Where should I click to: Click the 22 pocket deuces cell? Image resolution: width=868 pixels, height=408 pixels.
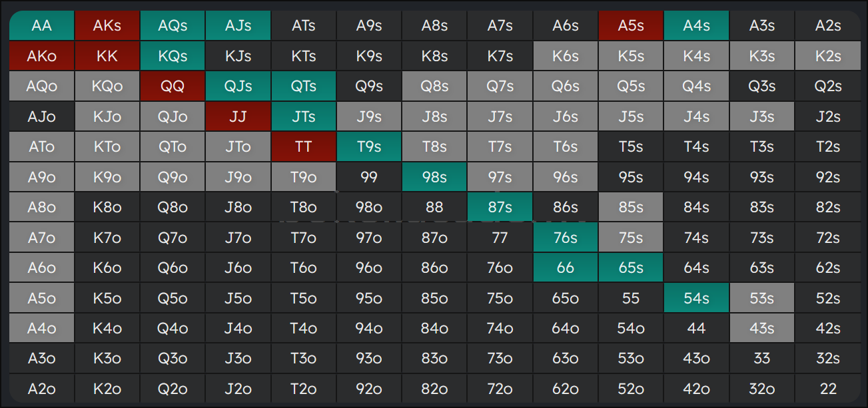(828, 389)
